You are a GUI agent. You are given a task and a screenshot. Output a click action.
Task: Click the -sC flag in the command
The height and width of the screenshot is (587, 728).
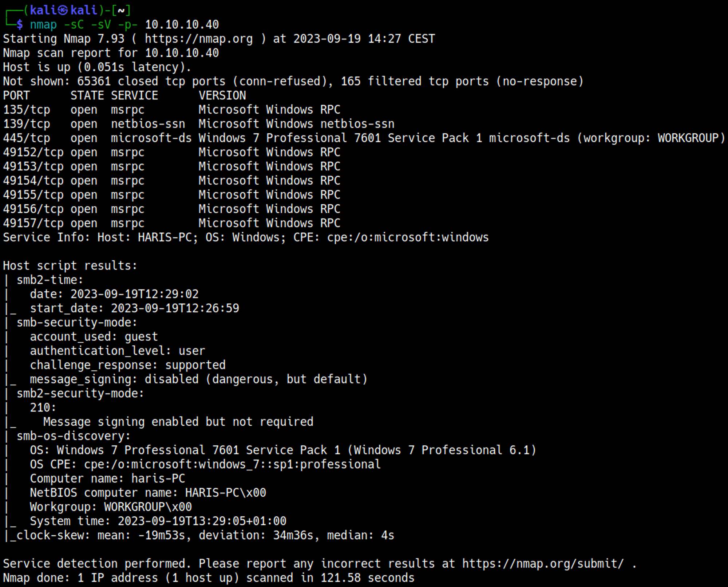point(74,25)
